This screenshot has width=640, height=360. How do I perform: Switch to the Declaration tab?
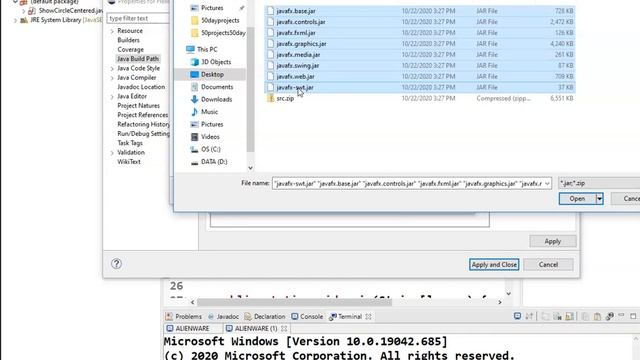[x=265, y=317]
